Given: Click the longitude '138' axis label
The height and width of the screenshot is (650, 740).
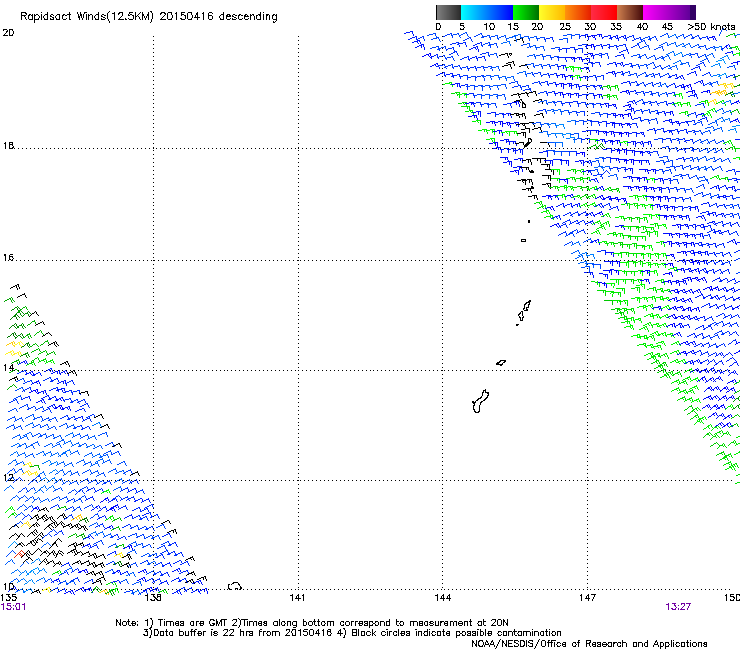Looking at the screenshot, I should click(153, 597).
